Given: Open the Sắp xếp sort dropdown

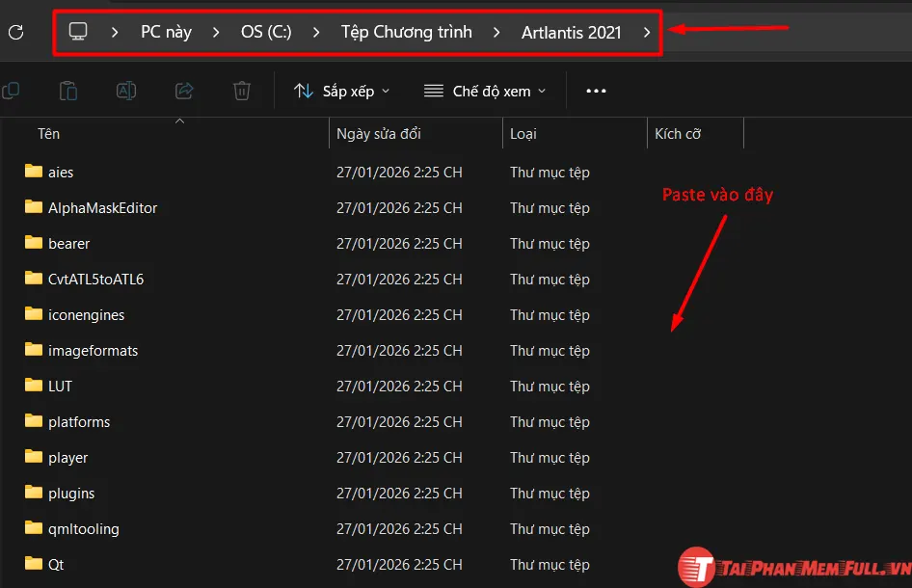Looking at the screenshot, I should tap(342, 91).
